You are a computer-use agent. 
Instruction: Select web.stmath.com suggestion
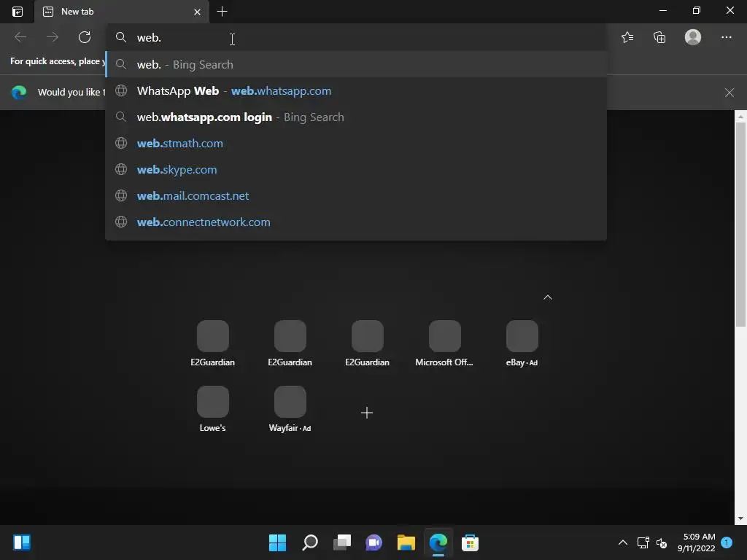coord(356,143)
